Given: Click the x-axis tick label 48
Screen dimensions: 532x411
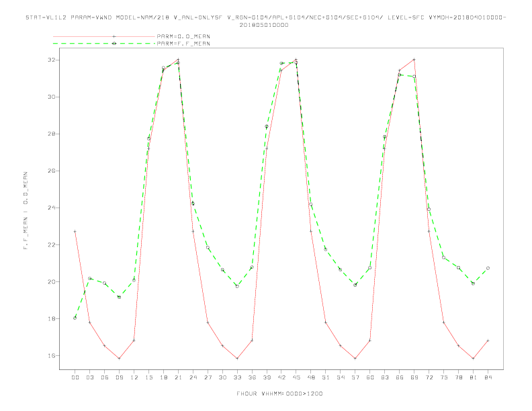Looking at the screenshot, I should pos(311,377).
